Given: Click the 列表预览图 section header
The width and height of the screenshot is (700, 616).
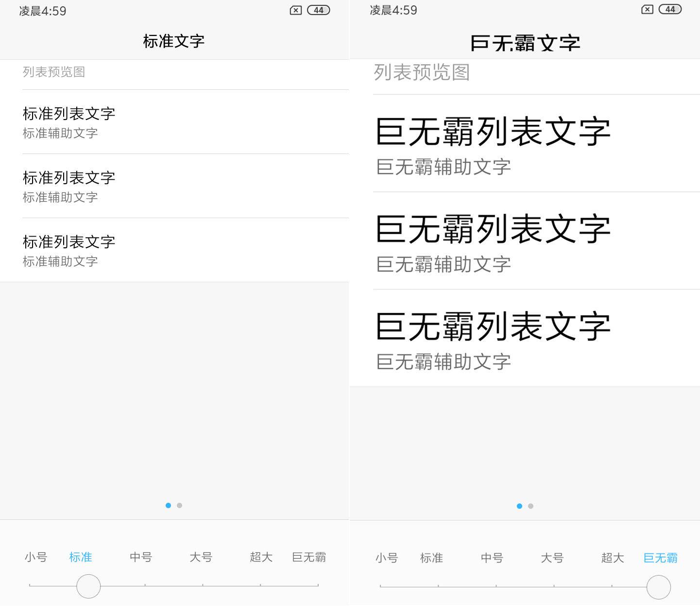Looking at the screenshot, I should (x=54, y=72).
